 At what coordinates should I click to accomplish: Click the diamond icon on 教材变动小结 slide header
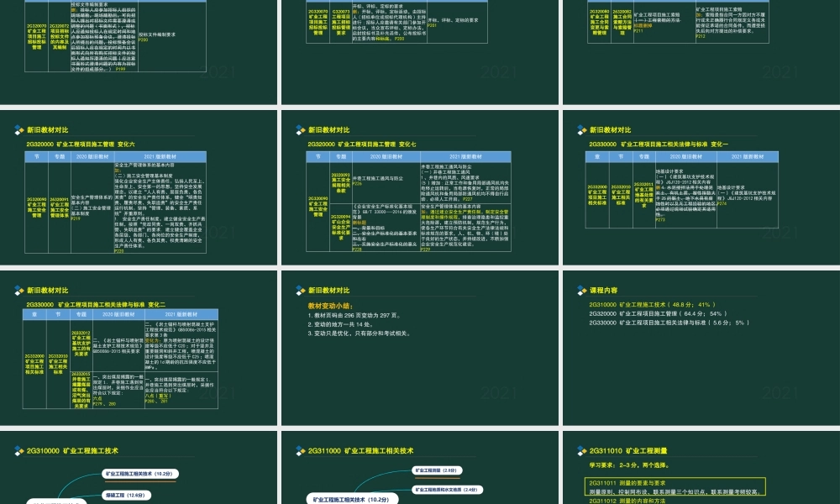pyautogui.click(x=299, y=290)
